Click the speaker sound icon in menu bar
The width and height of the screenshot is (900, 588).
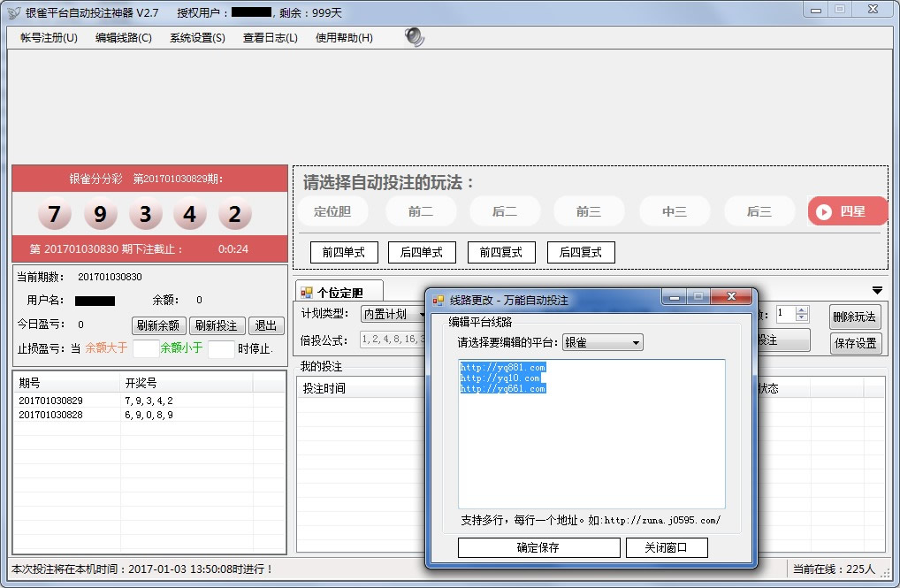pos(414,37)
